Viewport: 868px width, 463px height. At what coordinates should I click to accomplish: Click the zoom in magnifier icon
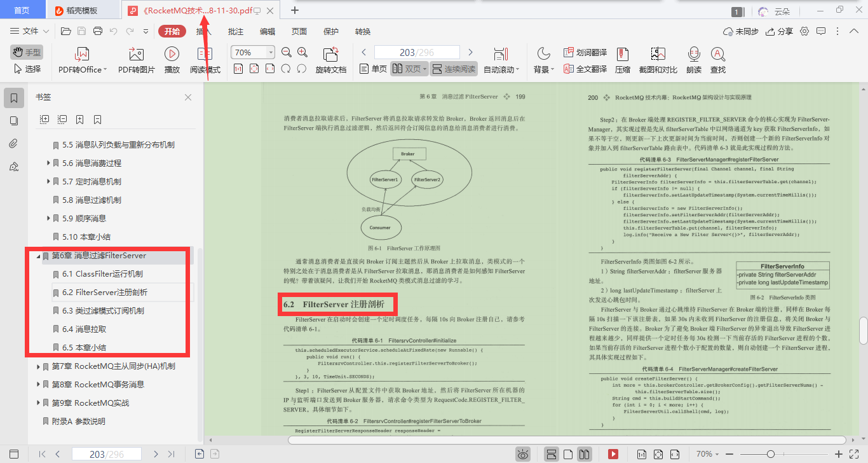pos(302,53)
